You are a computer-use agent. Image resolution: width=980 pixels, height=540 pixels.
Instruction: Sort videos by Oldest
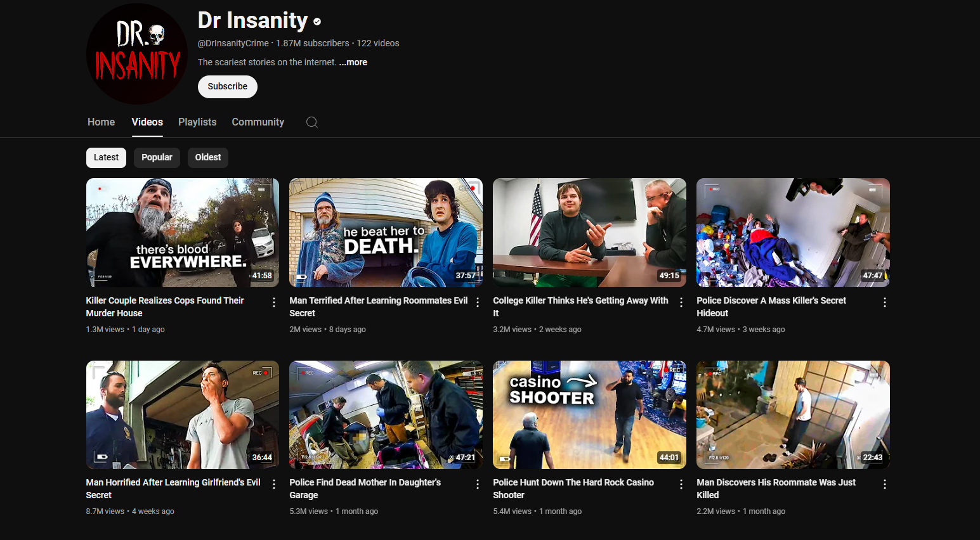point(208,158)
